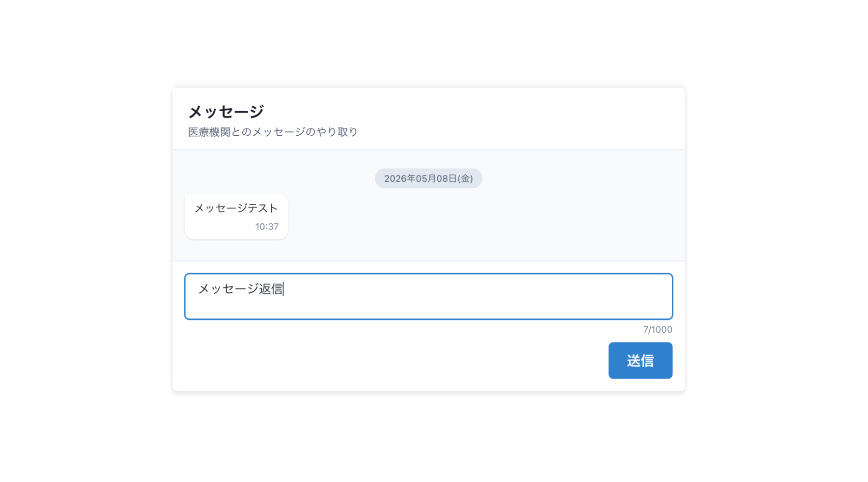Click the 10:37 message timestamp

click(x=267, y=227)
